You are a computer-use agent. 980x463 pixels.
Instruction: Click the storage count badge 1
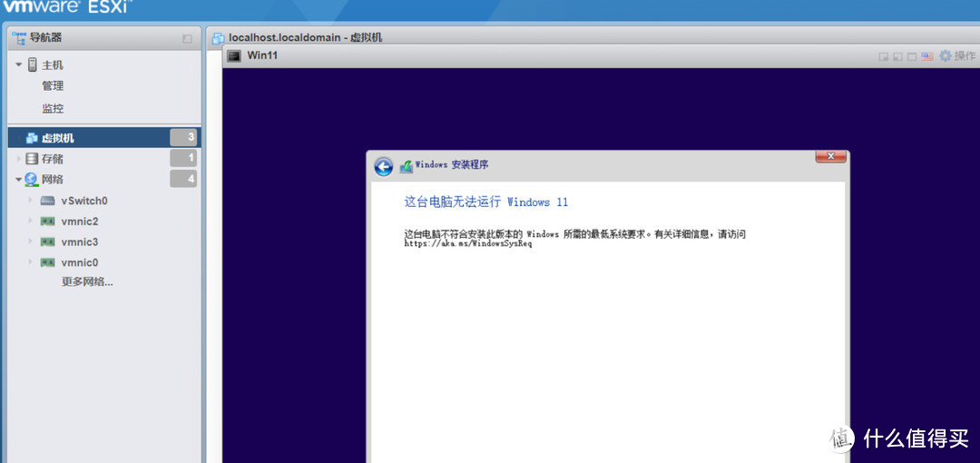pyautogui.click(x=183, y=158)
